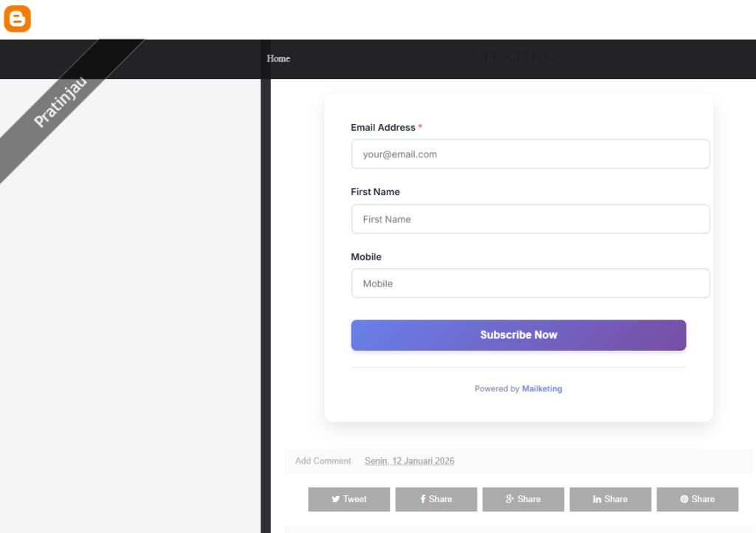
Task: Share via the Google Plus button
Action: point(523,499)
